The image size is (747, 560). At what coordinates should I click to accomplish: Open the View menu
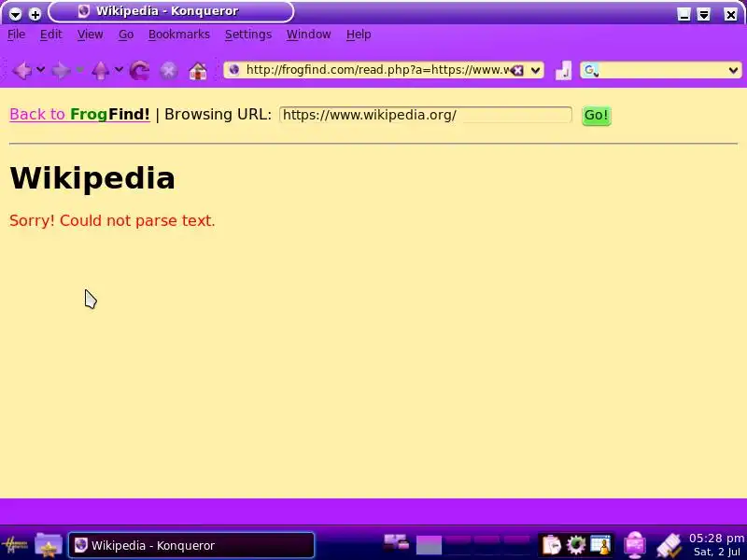click(x=90, y=35)
